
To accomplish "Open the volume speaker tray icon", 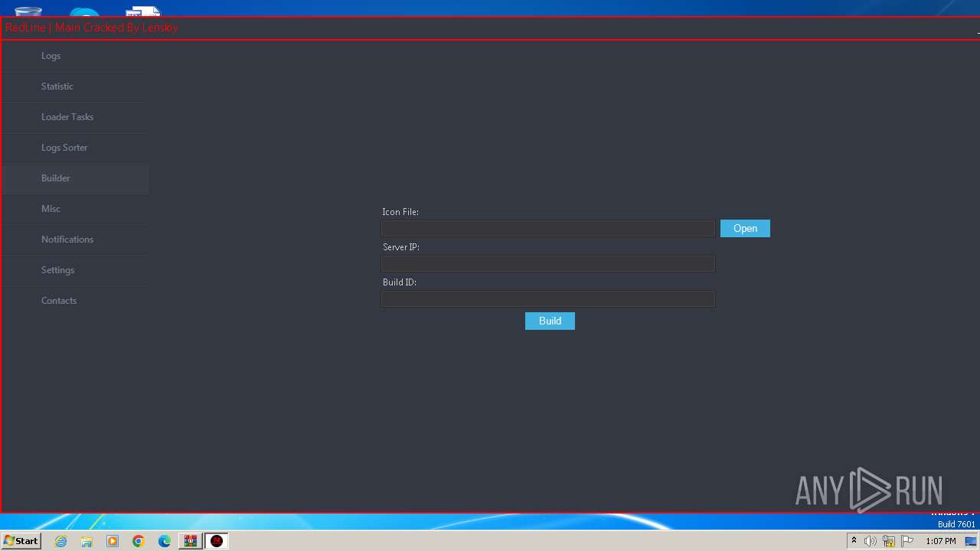I will pos(871,541).
